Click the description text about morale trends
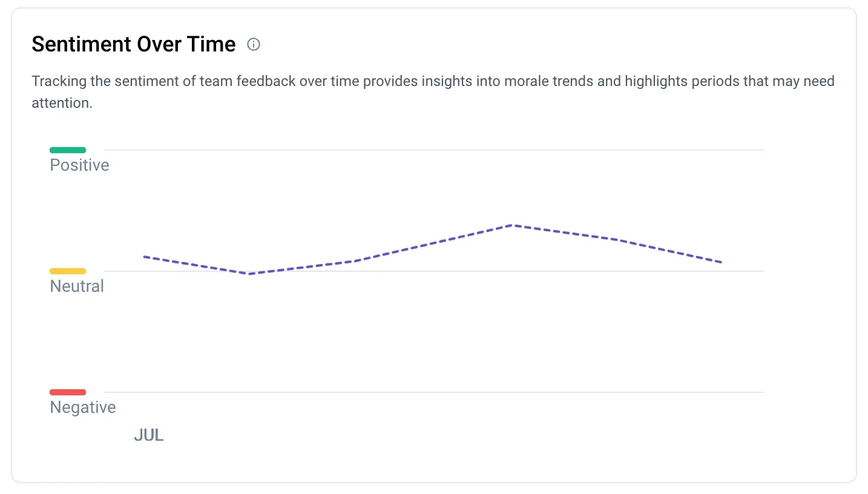Screen dimensions: 868x494 433,81
